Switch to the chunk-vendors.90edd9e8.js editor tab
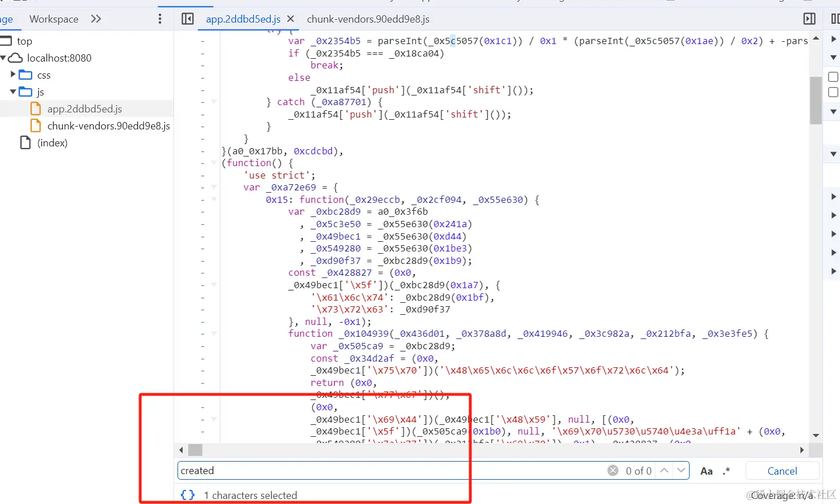 pyautogui.click(x=368, y=19)
